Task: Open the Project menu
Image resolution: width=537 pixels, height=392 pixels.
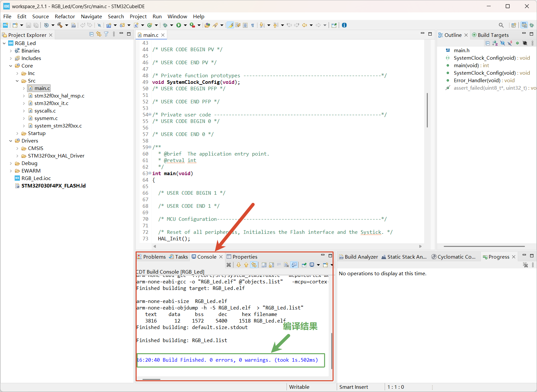Action: pos(138,16)
